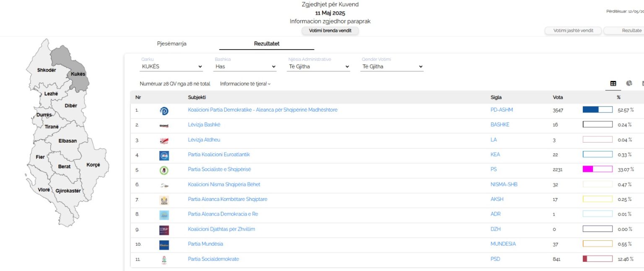Click the PSD red percentage bar
Screen dimensions: 644x271
tap(597, 259)
